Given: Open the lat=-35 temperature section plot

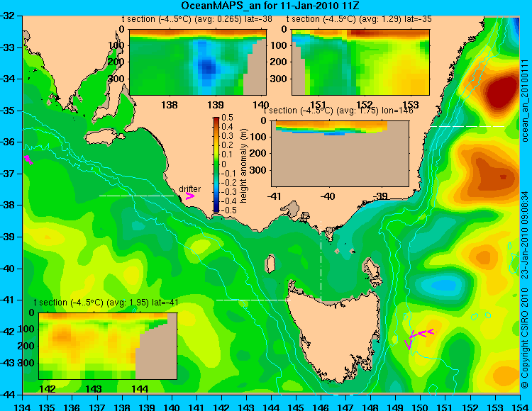Looking at the screenshot, I should 360,62.
